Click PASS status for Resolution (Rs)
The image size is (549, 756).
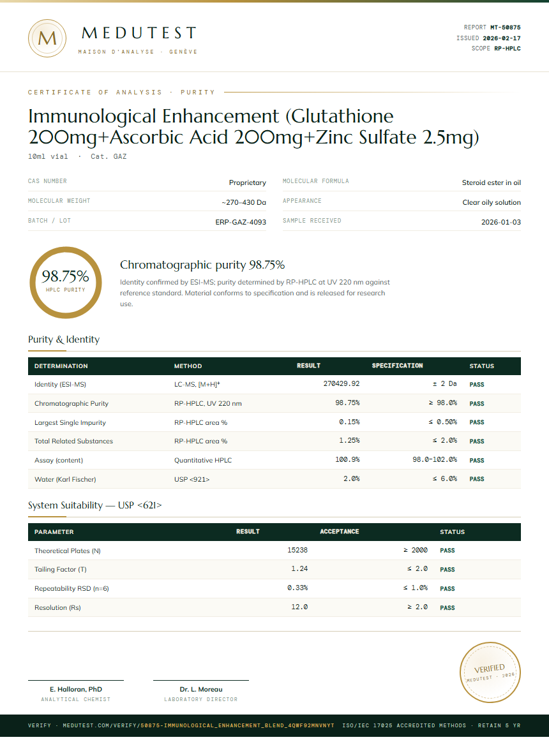pyautogui.click(x=447, y=608)
